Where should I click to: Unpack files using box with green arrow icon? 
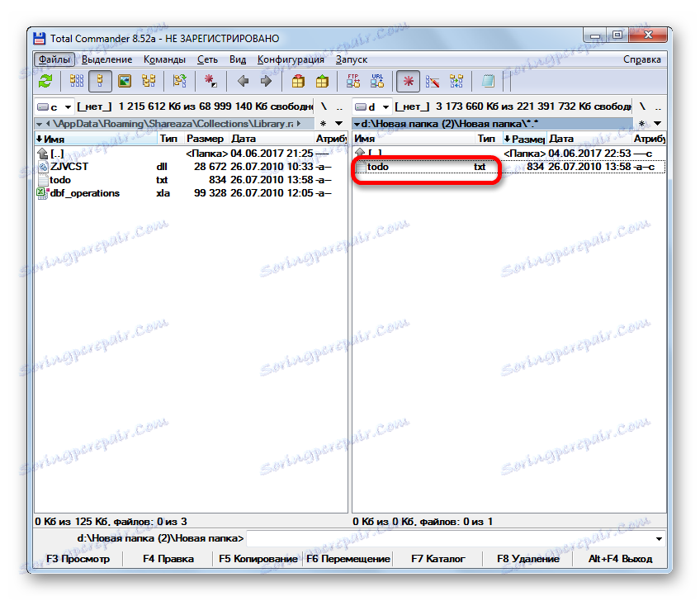click(322, 81)
